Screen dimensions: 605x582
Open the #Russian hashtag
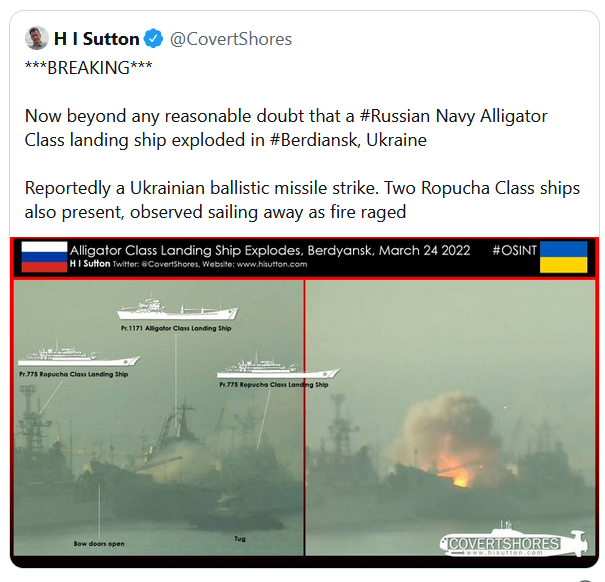(395, 116)
